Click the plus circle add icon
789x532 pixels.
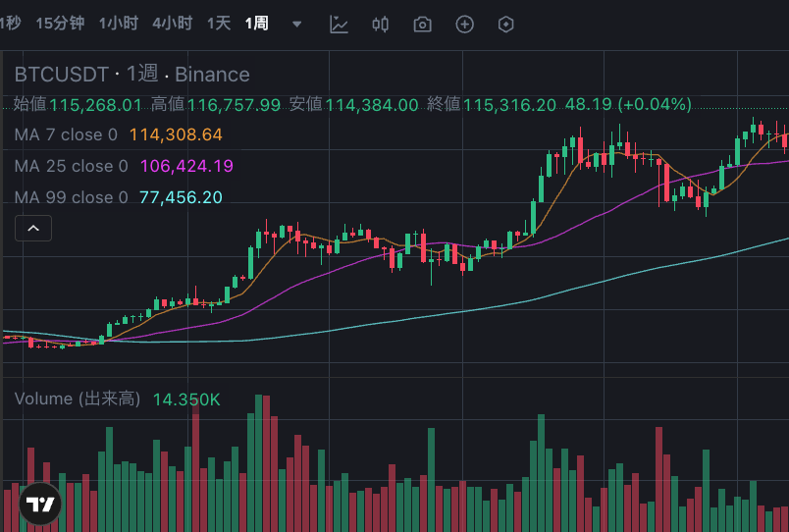click(464, 25)
